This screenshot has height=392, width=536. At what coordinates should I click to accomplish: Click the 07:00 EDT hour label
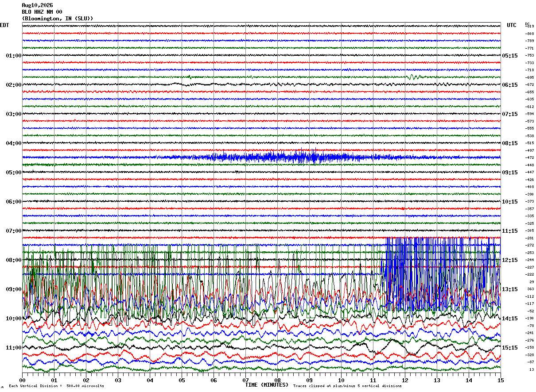(13, 231)
